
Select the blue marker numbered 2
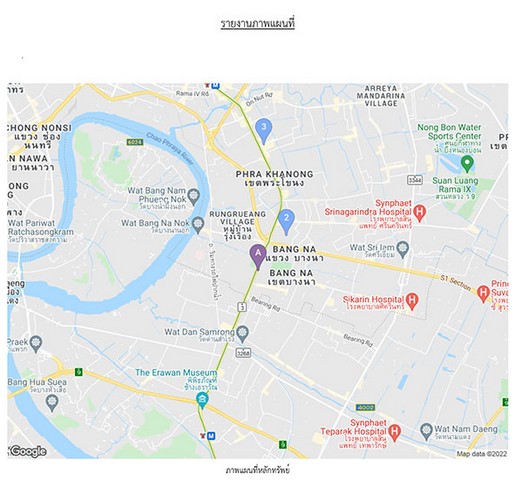click(286, 222)
